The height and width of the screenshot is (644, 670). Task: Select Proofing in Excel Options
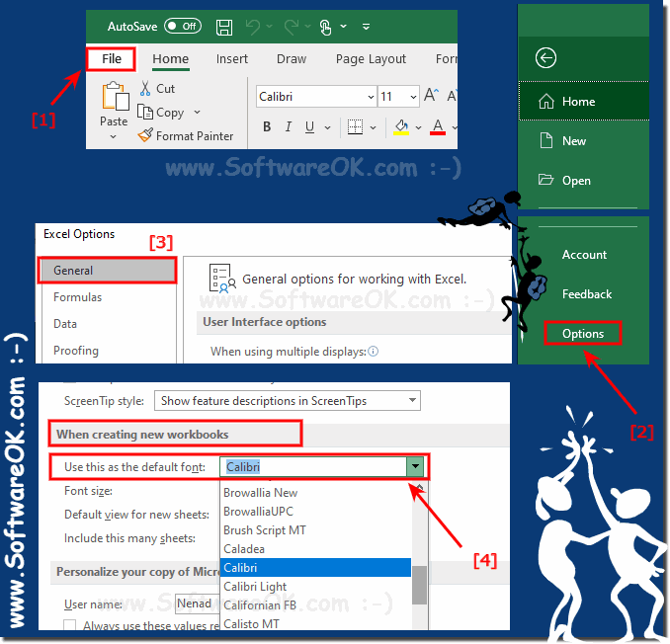click(76, 351)
